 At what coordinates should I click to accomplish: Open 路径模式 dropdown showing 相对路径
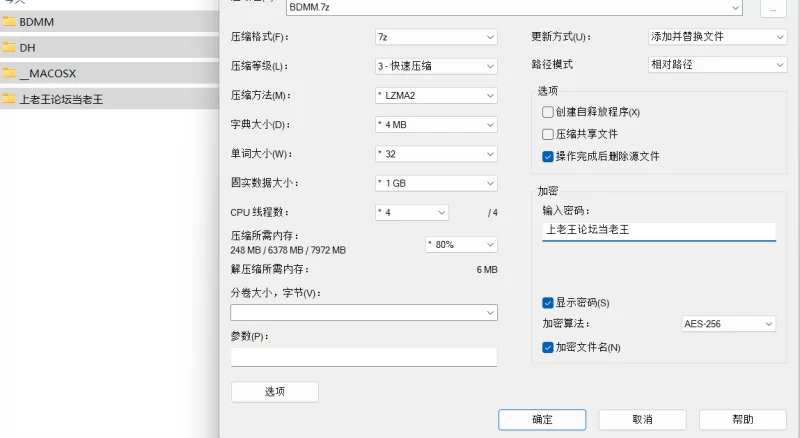click(717, 65)
